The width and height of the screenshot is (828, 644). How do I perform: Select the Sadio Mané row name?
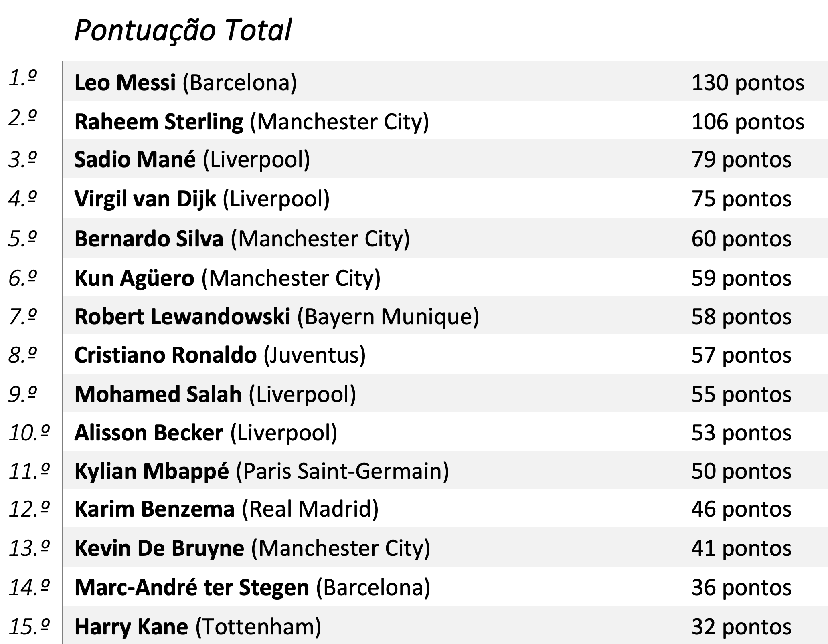point(135,159)
